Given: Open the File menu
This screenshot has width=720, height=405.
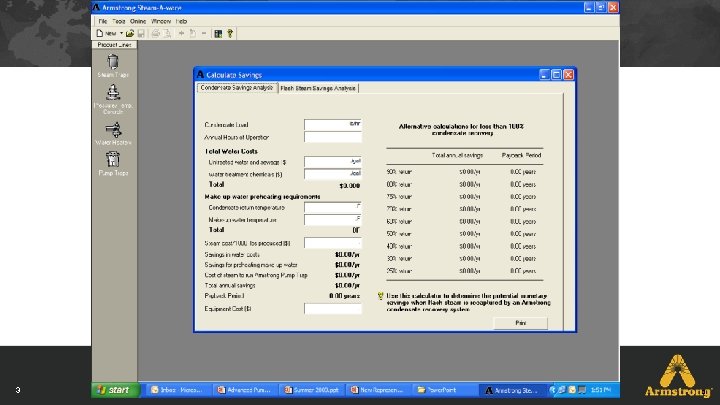Looking at the screenshot, I should (x=103, y=21).
